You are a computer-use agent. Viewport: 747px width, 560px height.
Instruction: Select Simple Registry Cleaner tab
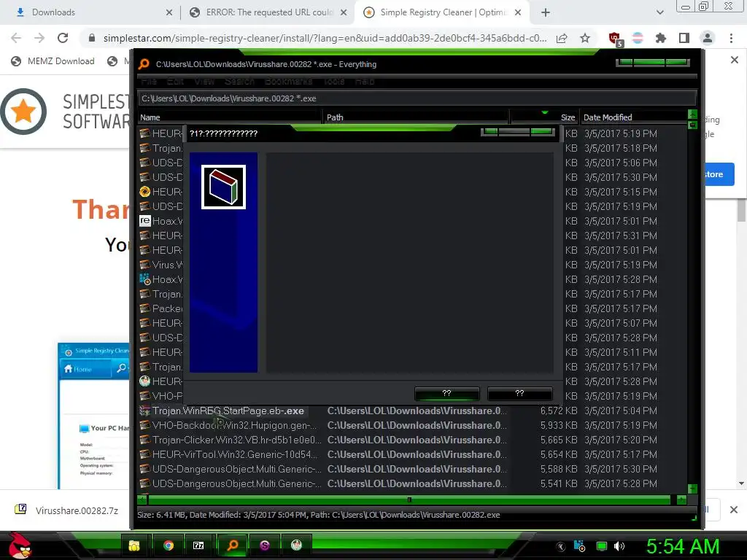click(x=441, y=12)
